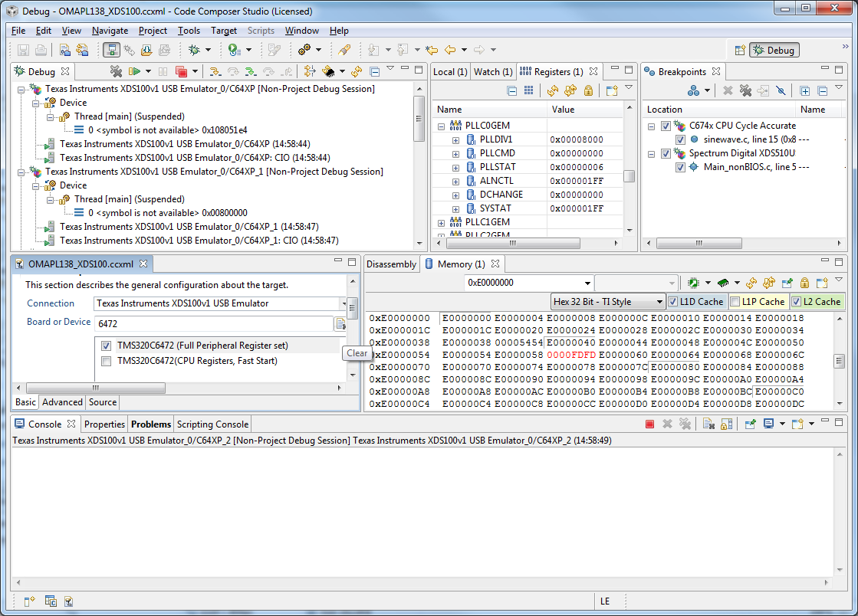The image size is (858, 616).
Task: Collapse the C64XP_1 debug session tree node
Action: (21, 172)
